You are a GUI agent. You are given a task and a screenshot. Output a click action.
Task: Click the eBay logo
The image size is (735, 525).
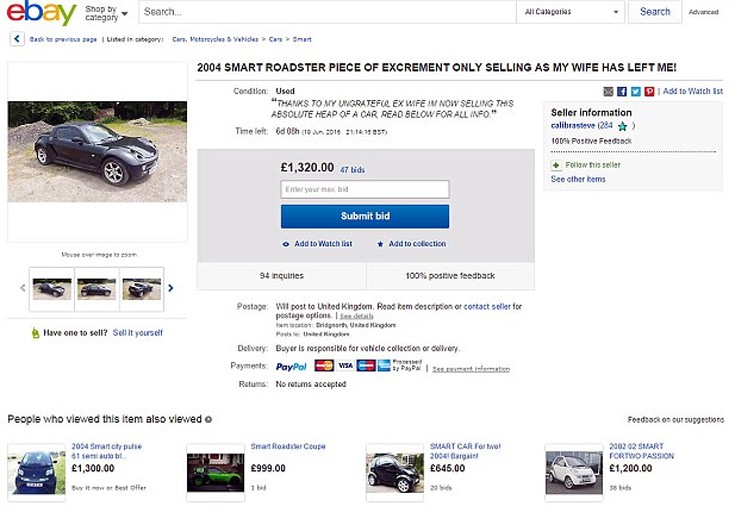(41, 13)
